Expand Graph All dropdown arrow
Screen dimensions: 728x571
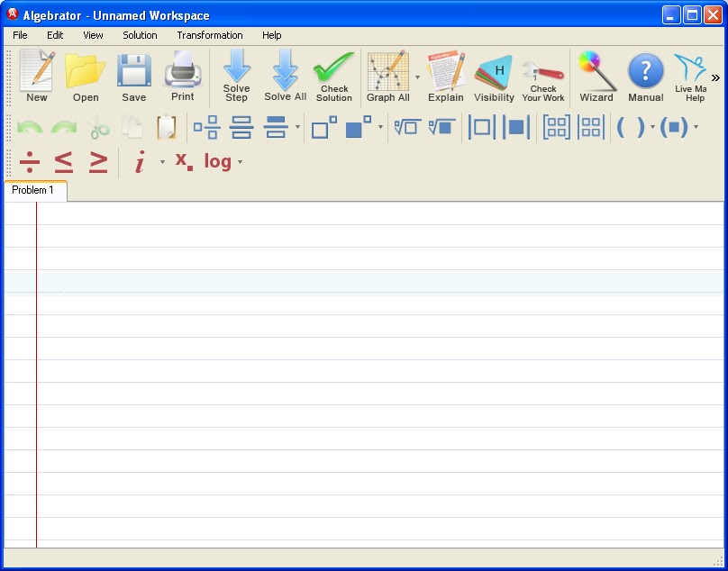coord(417,77)
